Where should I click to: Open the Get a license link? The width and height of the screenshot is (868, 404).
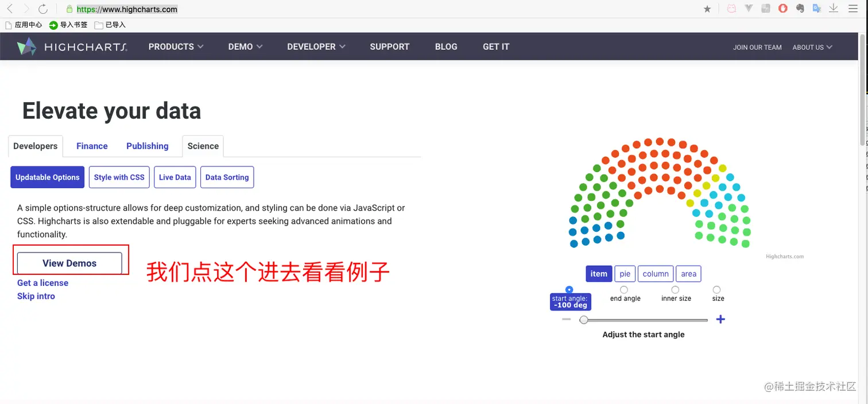[42, 283]
